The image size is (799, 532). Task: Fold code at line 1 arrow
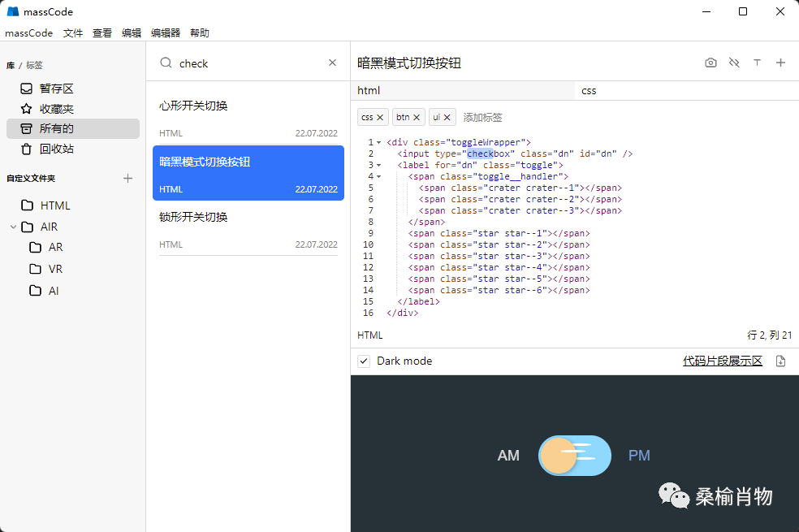[x=378, y=142]
